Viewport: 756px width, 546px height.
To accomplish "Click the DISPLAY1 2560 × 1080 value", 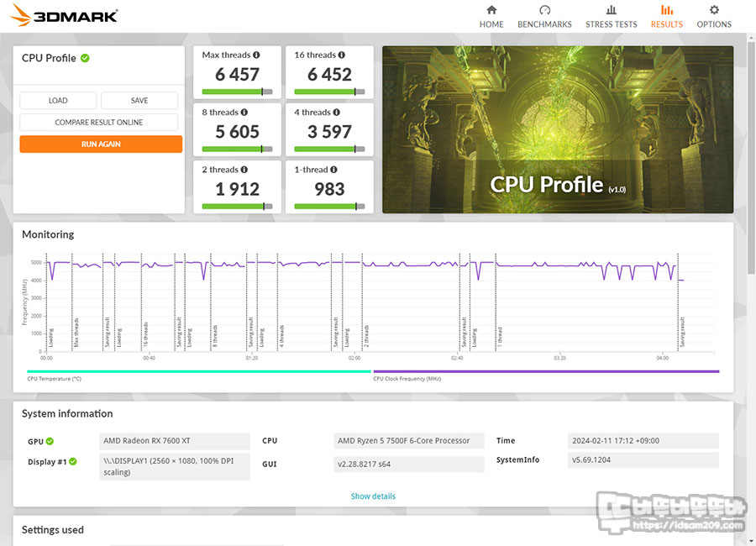I will coord(175,466).
